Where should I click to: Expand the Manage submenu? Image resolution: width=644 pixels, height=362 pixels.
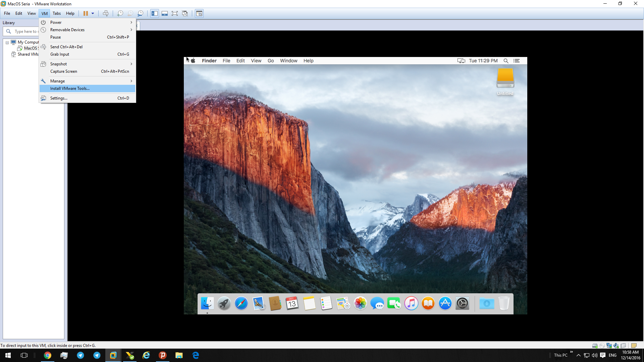coord(87,81)
